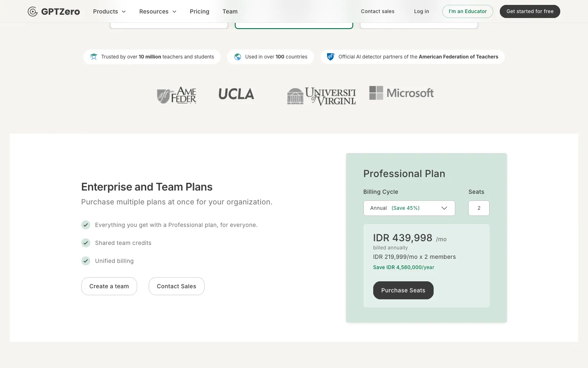The height and width of the screenshot is (368, 588).
Task: Click the Contact Sales button below features
Action: 176,286
